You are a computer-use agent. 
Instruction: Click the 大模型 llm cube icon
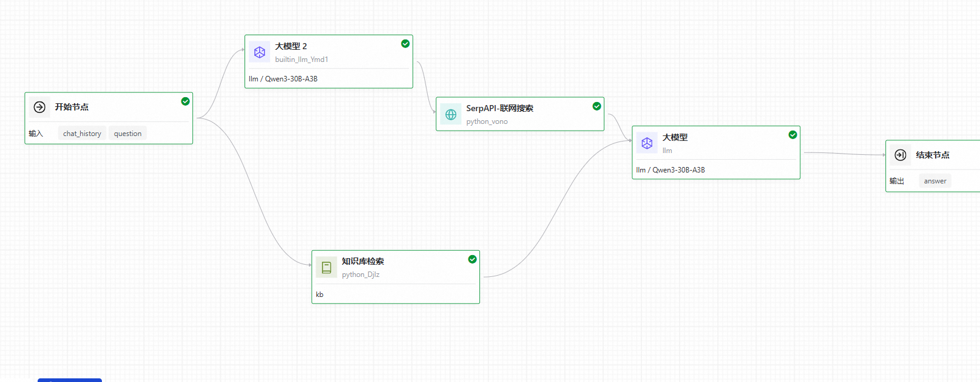[x=647, y=143]
